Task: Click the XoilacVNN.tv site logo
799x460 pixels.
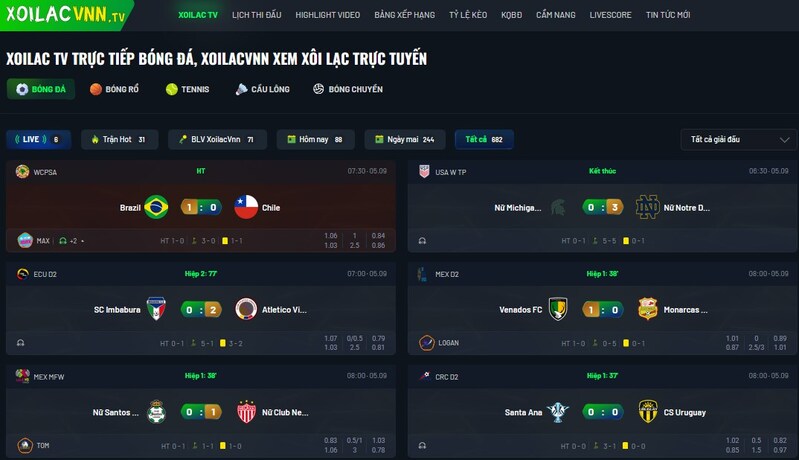Action: point(65,14)
